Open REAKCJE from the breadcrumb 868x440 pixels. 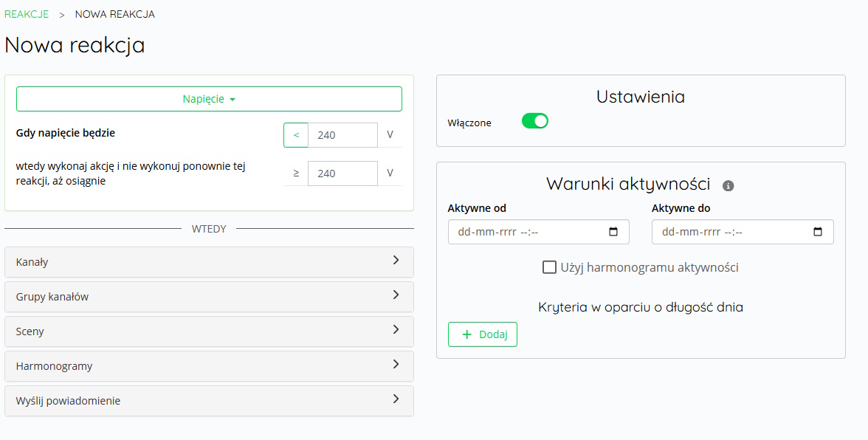click(x=27, y=13)
